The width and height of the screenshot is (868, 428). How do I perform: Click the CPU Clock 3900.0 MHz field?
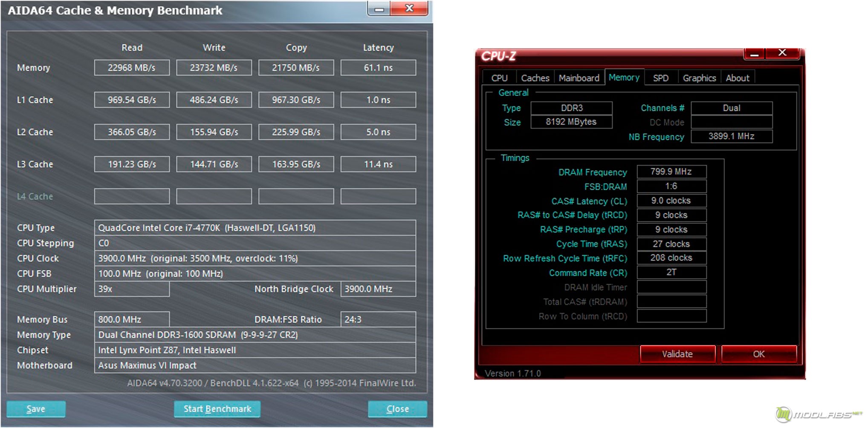click(255, 259)
